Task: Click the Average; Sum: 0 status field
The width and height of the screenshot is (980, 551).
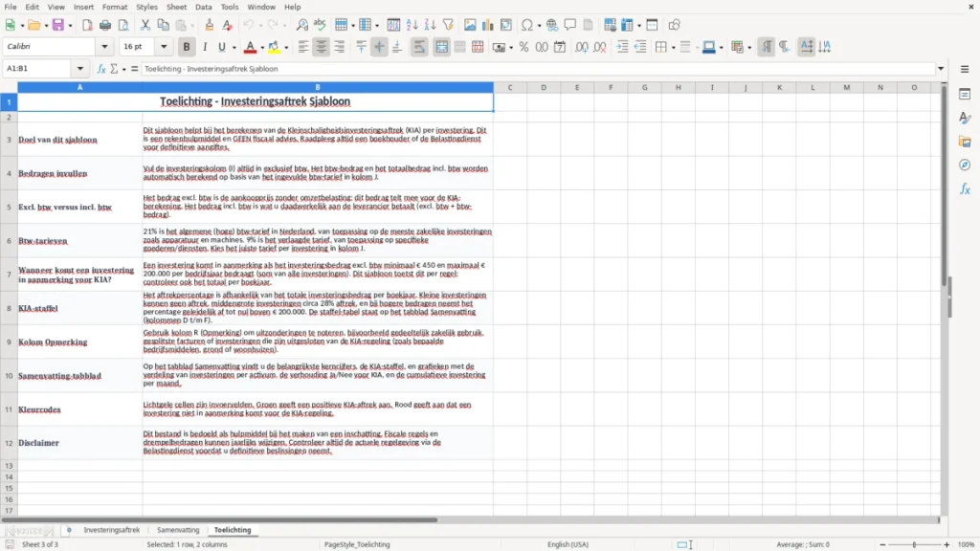Action: 803,544
